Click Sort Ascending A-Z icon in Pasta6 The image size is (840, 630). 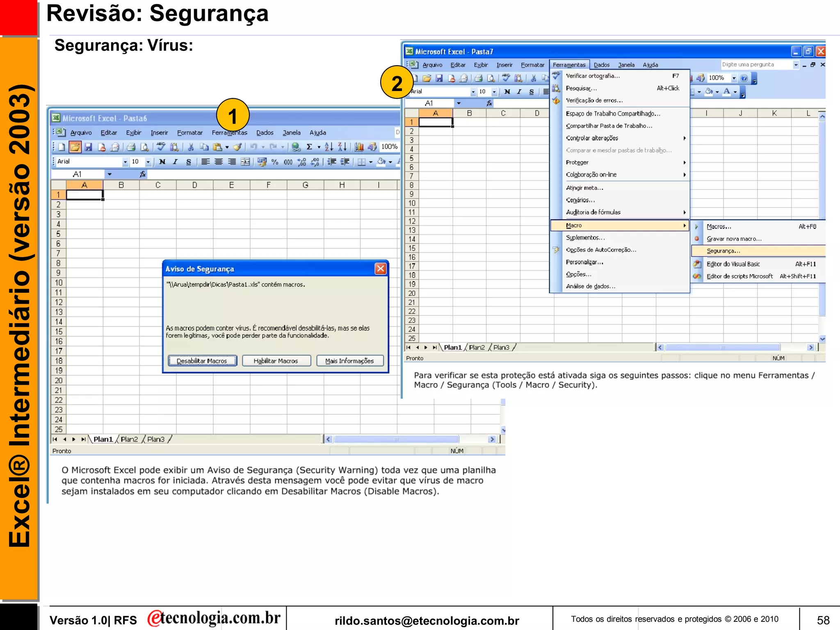tap(329, 147)
